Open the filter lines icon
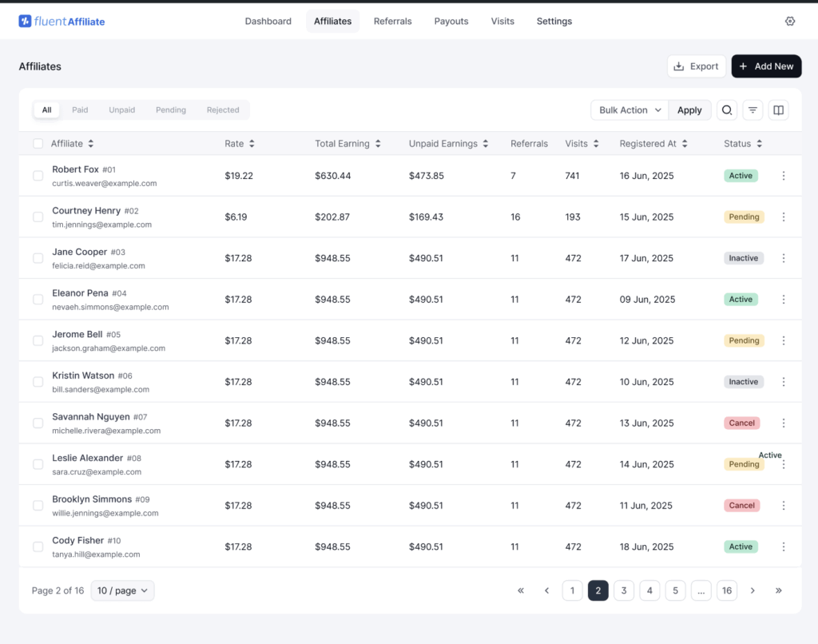This screenshot has height=644, width=818. click(x=752, y=110)
